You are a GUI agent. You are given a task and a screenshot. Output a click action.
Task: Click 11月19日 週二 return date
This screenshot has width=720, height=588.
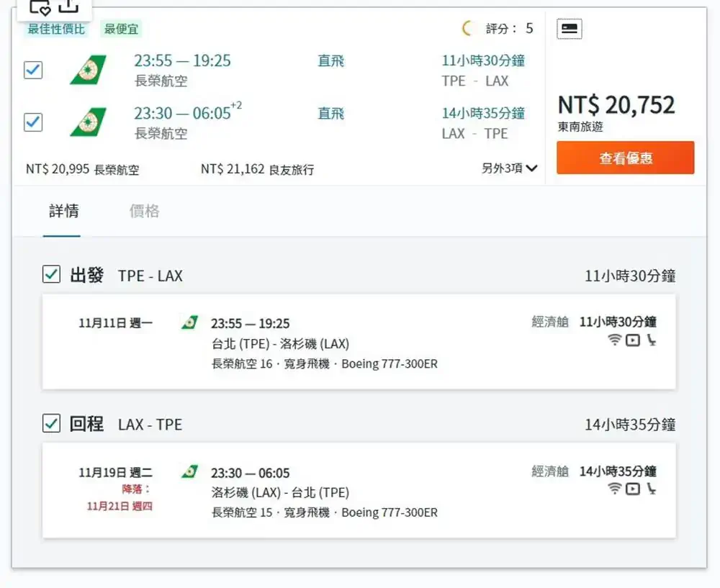coord(115,472)
